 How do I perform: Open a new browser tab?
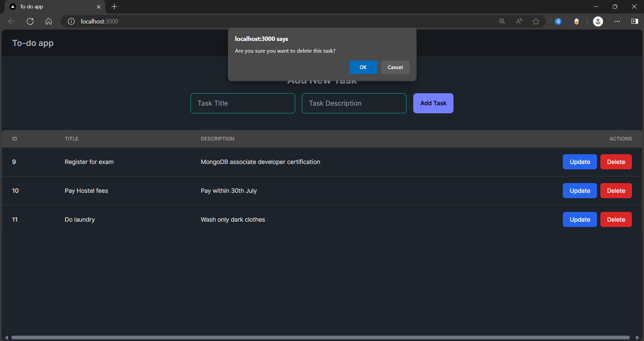click(114, 7)
